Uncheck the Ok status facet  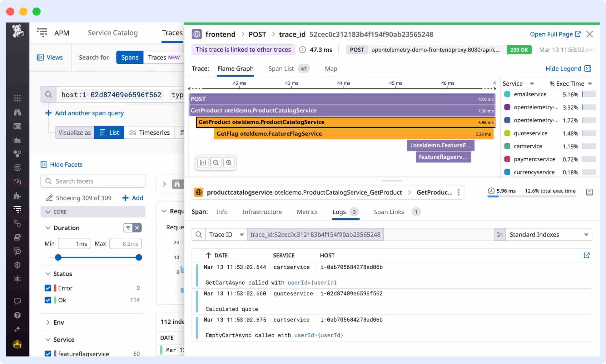48,300
